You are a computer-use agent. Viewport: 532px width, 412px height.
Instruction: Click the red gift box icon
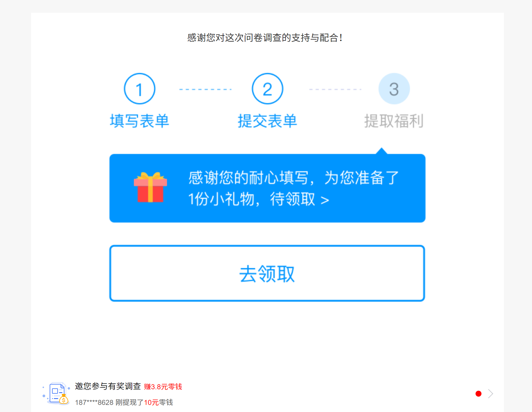click(150, 187)
